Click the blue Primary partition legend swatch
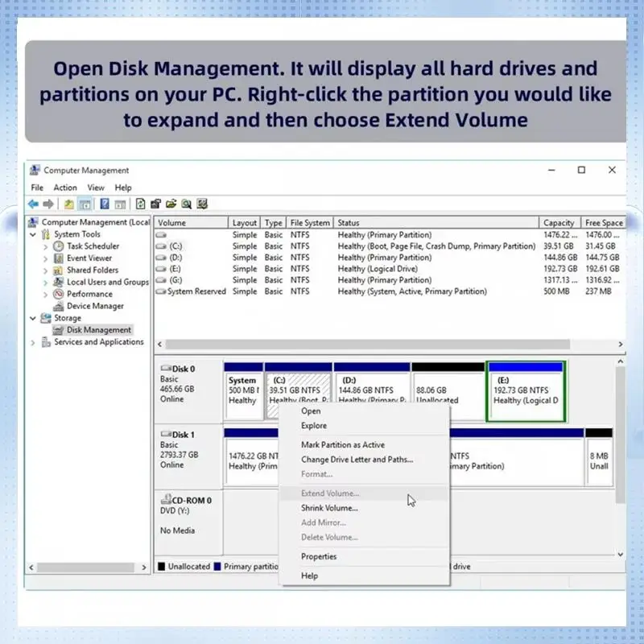 (x=217, y=567)
